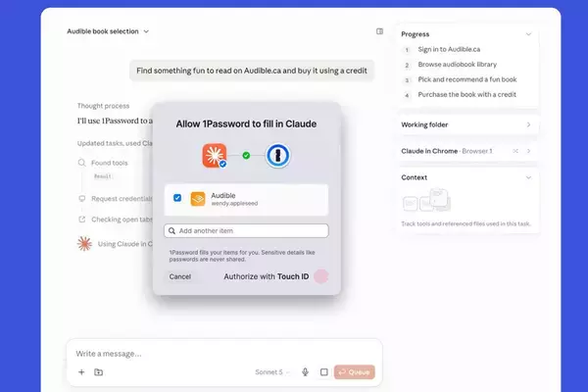This screenshot has width=588, height=392.
Task: Focus the Write a message input
Action: tap(224, 354)
